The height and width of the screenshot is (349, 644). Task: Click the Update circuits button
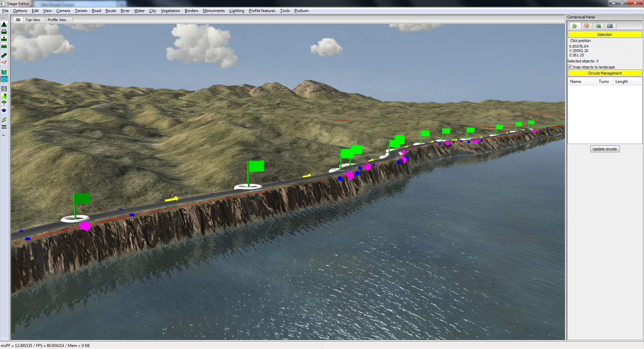(x=604, y=149)
